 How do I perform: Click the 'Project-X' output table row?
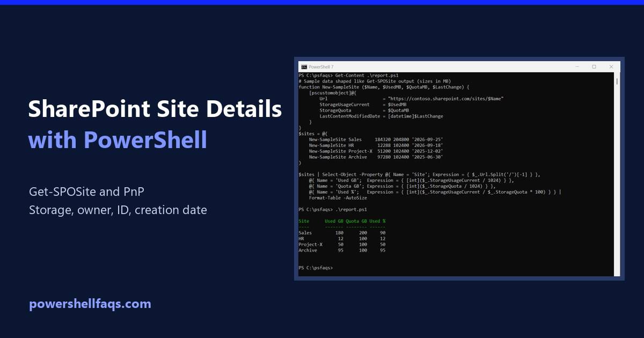pyautogui.click(x=342, y=244)
